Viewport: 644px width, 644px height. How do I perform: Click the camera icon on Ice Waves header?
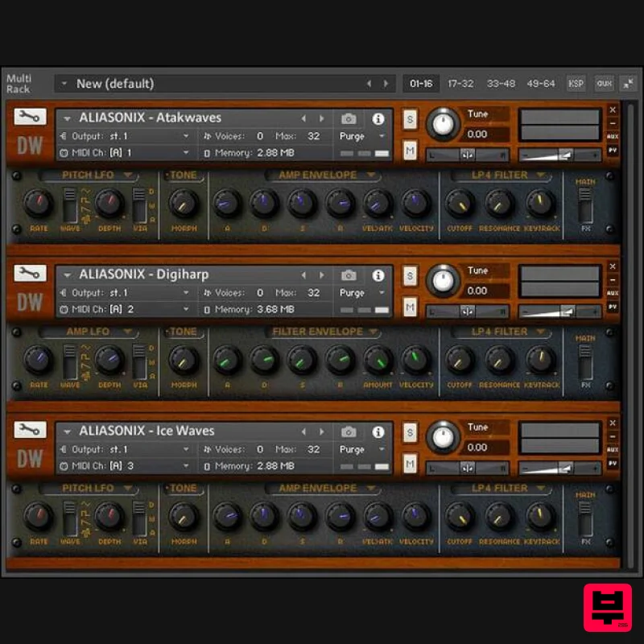tap(349, 431)
